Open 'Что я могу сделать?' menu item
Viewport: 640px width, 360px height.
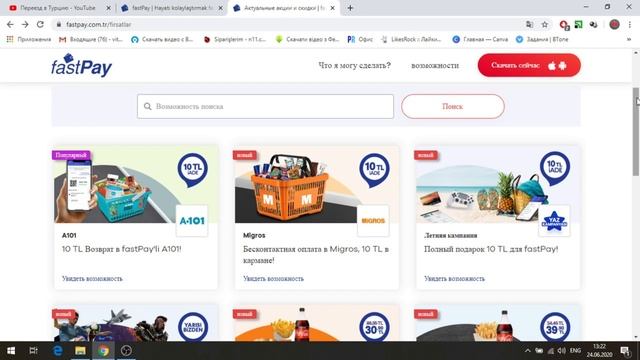pos(354,65)
